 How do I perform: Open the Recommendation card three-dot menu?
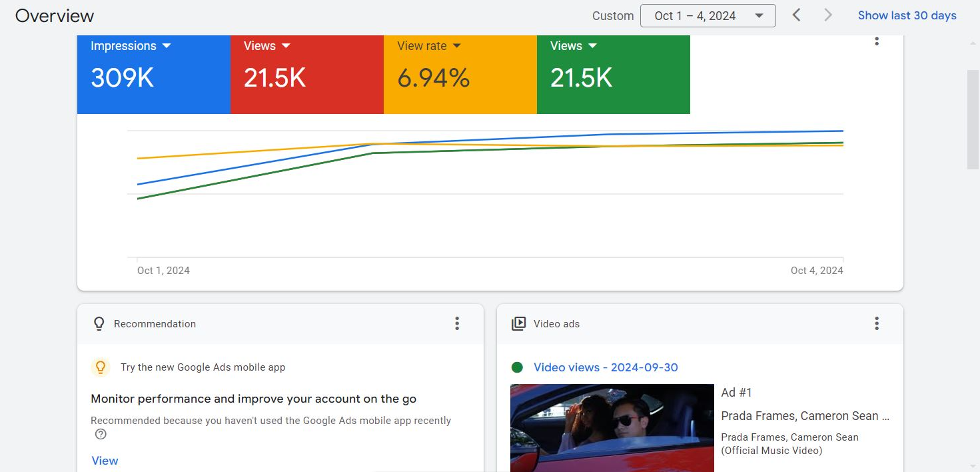(x=457, y=323)
